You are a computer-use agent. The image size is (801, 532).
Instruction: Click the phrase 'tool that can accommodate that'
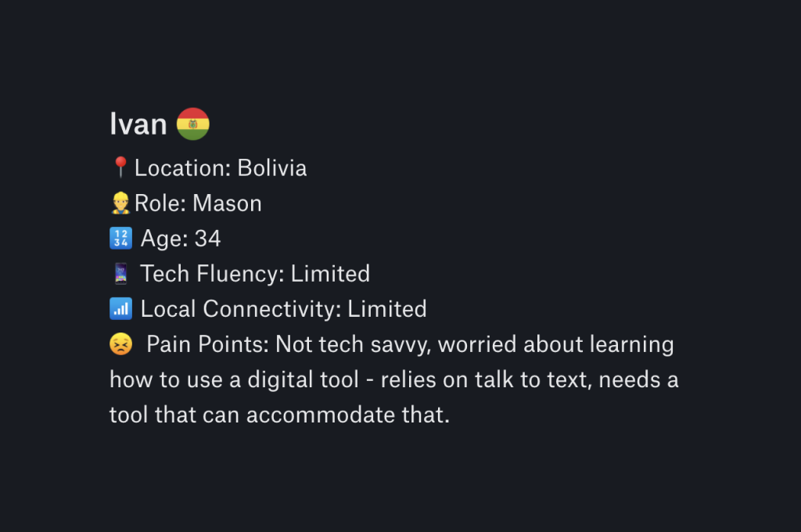click(278, 415)
